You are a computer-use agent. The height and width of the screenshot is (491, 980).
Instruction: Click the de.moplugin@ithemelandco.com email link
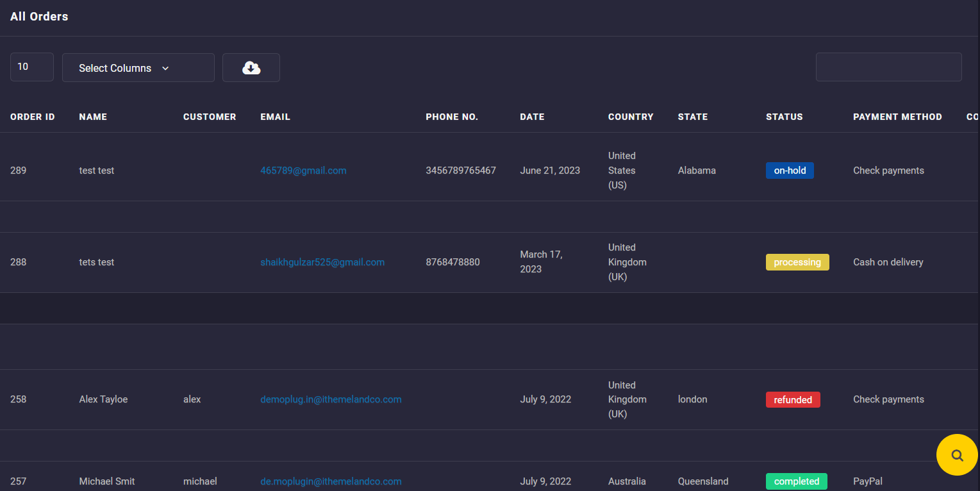pyautogui.click(x=331, y=481)
